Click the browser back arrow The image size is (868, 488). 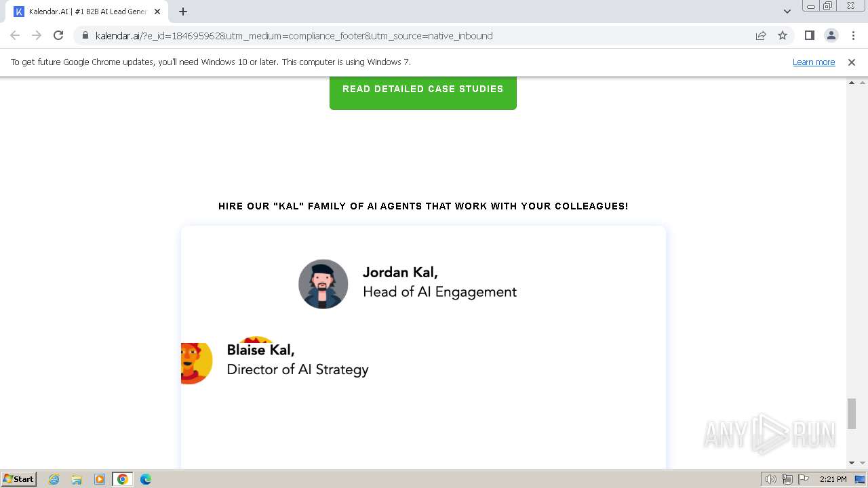coord(15,36)
